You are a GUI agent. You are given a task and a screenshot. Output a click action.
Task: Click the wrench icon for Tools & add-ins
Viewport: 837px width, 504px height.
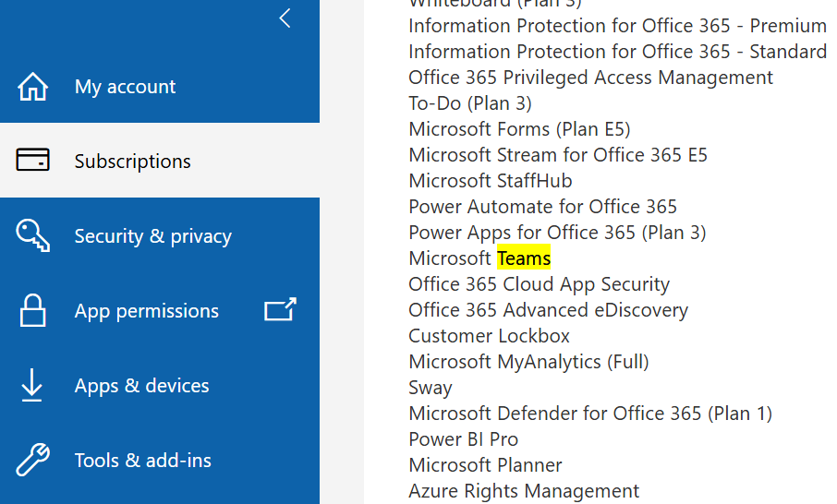click(32, 459)
